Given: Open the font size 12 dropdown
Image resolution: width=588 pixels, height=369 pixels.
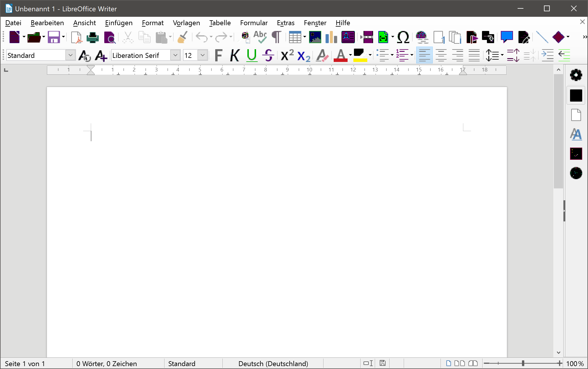Looking at the screenshot, I should click(203, 55).
